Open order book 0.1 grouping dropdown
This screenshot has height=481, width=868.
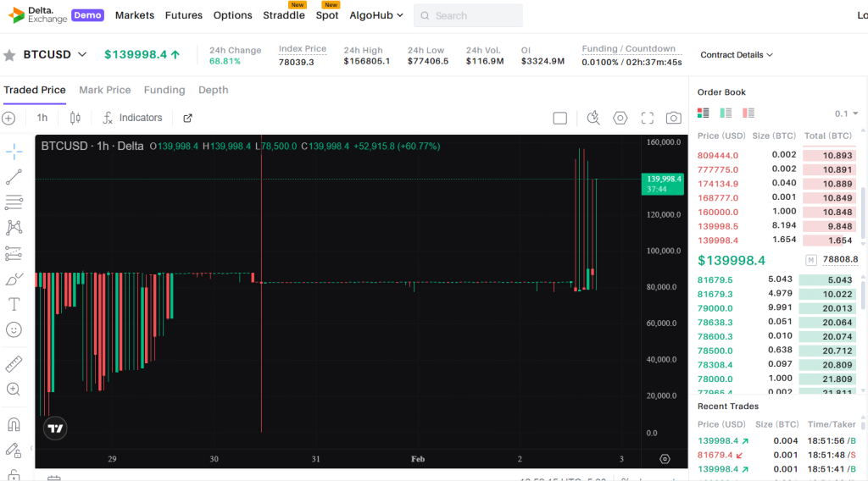coord(846,113)
